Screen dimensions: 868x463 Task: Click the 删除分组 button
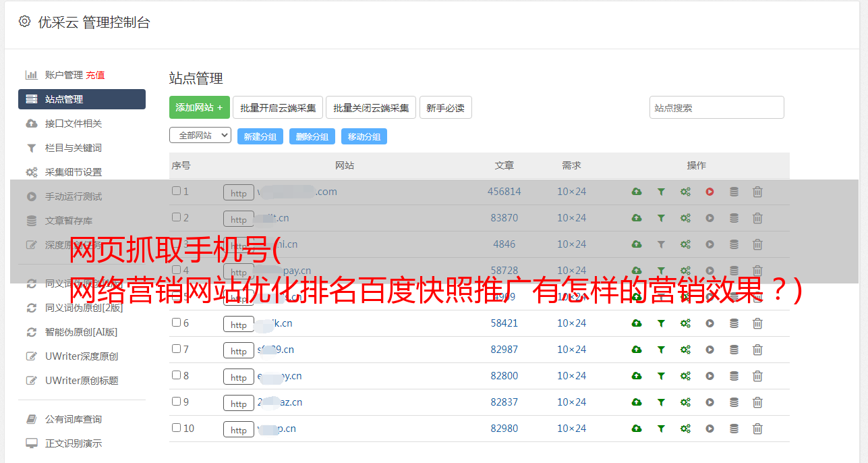312,136
